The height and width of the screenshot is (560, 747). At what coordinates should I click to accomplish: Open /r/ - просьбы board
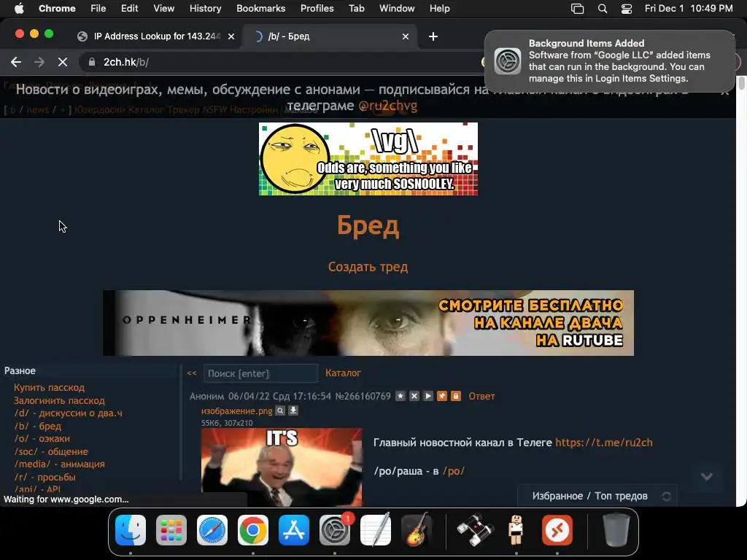(44, 477)
